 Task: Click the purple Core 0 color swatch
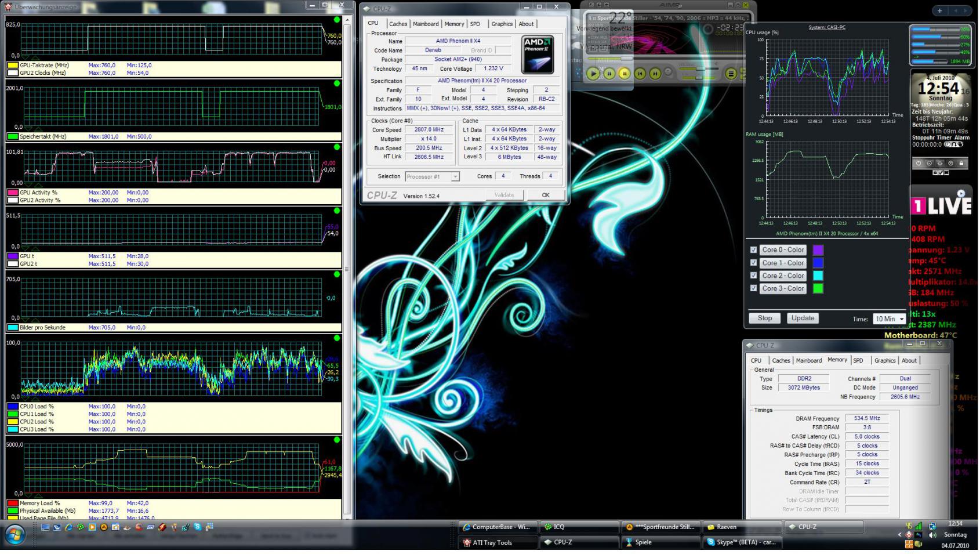818,250
